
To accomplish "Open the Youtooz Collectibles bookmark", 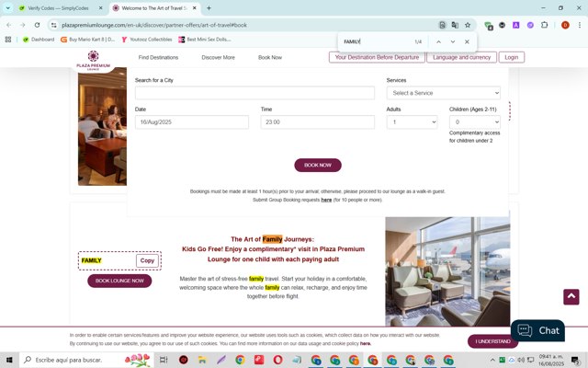I will [x=147, y=40].
